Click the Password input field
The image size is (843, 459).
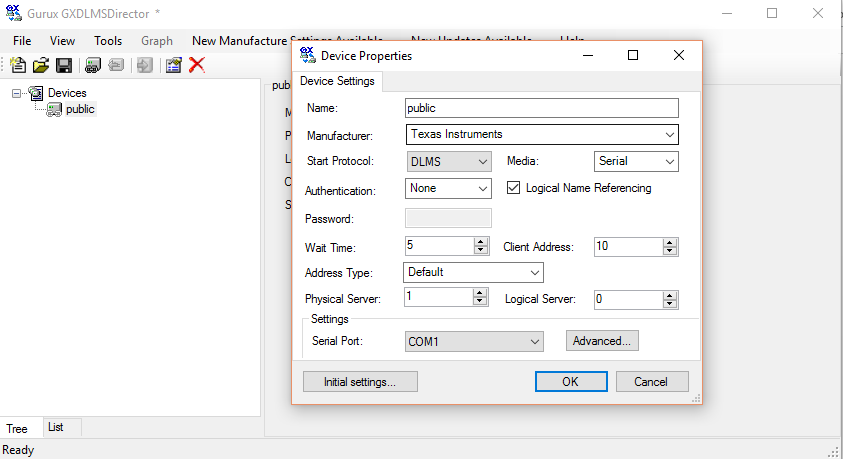pyautogui.click(x=448, y=218)
